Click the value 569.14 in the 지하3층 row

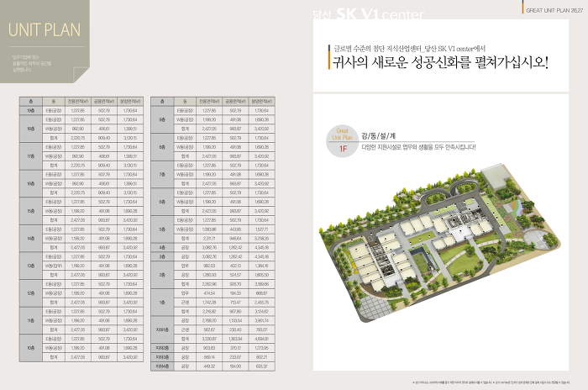tap(209, 357)
